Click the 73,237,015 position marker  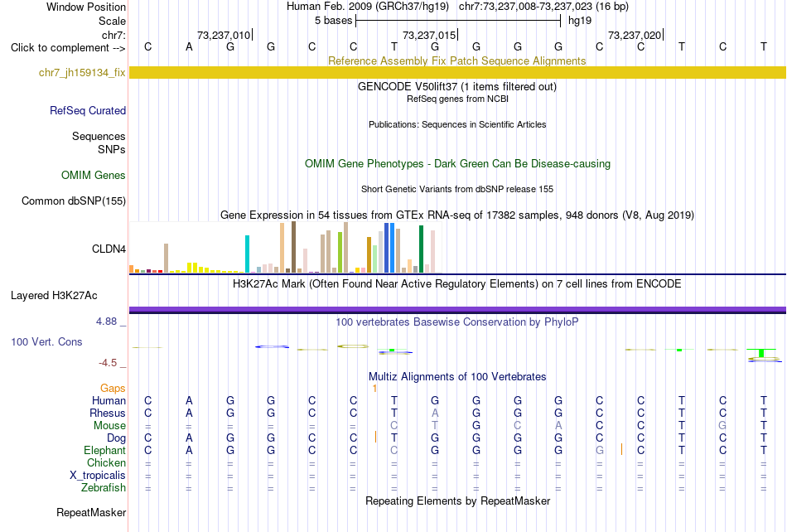click(429, 35)
